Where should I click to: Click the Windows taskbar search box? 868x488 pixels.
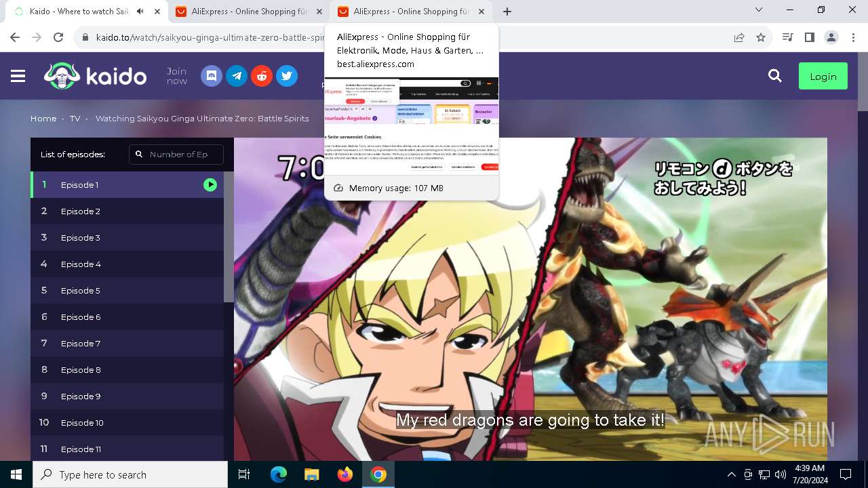(x=130, y=474)
